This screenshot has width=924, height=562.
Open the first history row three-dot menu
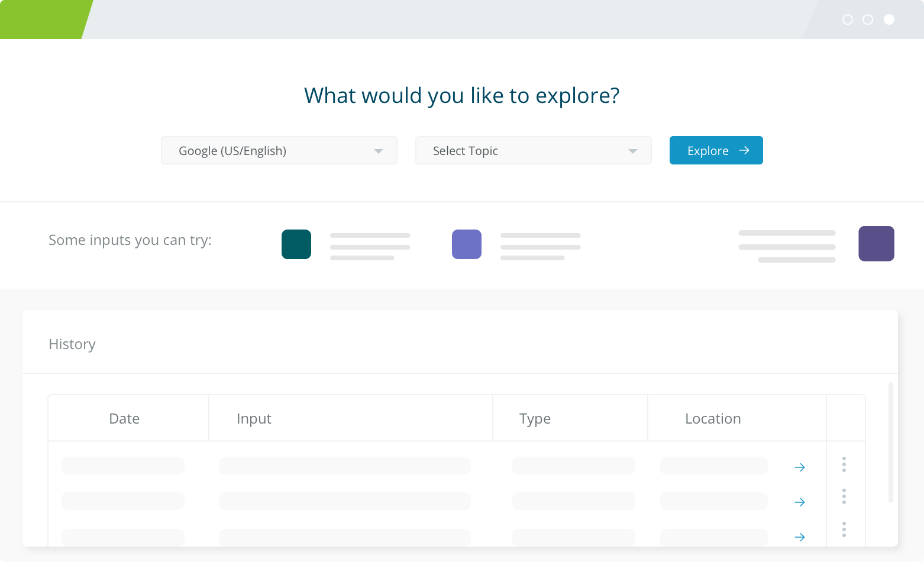844,464
